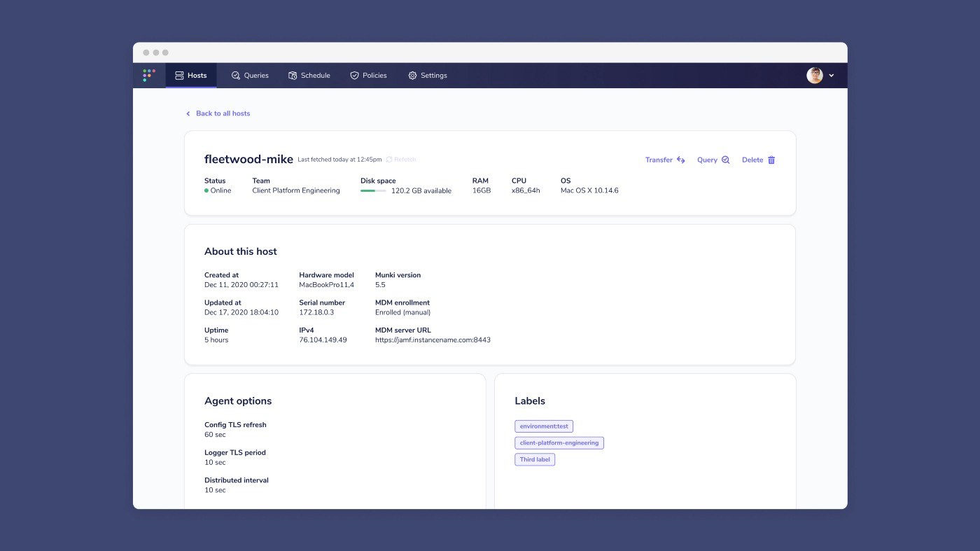Screen dimensions: 980x551
Task: Click the Agent options heading
Action: 238,401
